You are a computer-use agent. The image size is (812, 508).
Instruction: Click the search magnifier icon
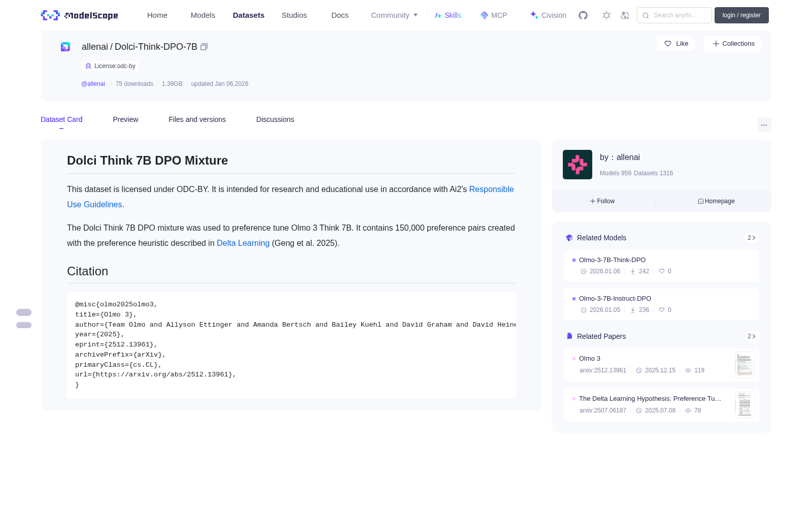[x=646, y=15]
